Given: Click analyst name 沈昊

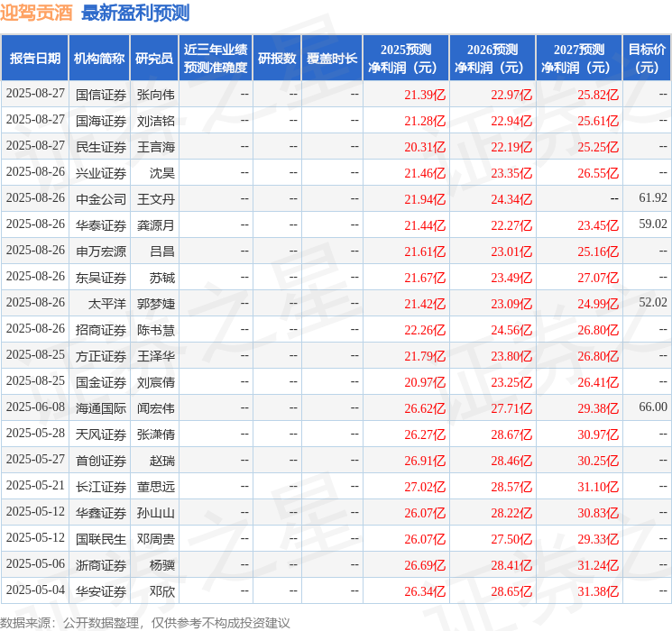Looking at the screenshot, I should click(162, 173).
